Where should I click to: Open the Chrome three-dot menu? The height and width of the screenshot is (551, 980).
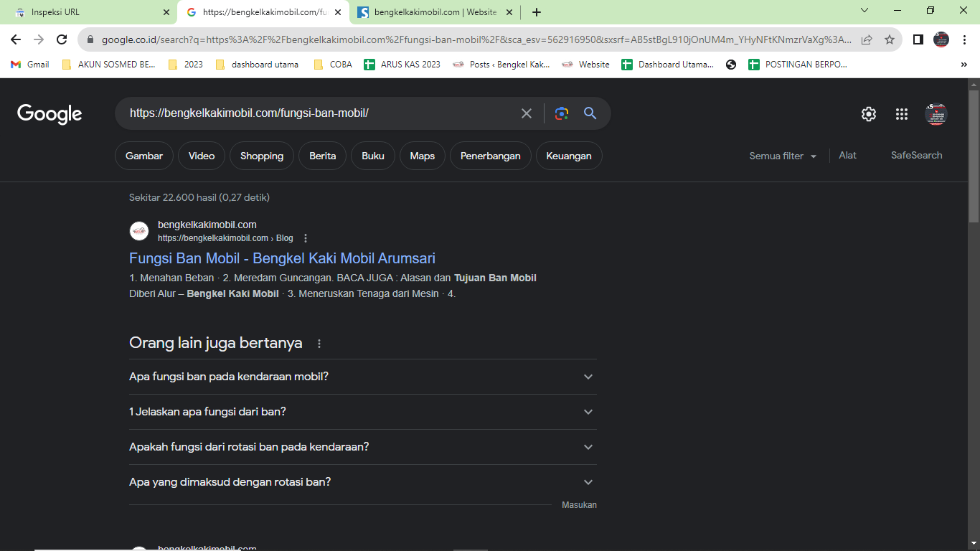(965, 39)
